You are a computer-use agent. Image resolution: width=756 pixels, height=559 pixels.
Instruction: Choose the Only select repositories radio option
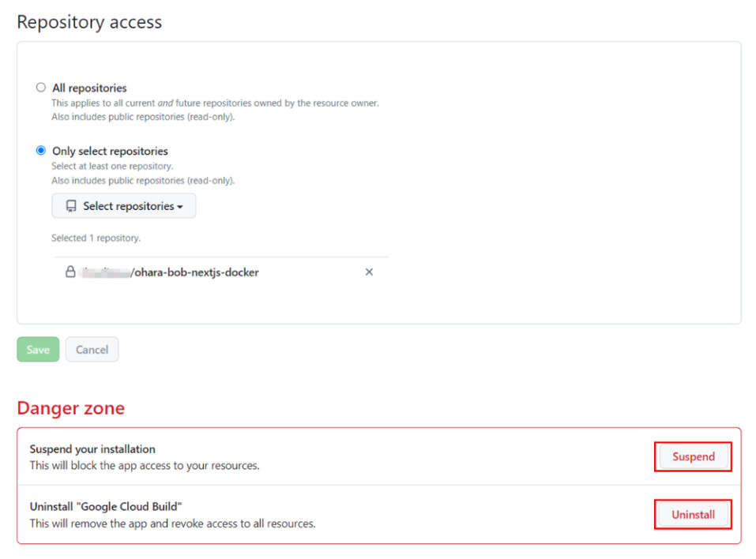pyautogui.click(x=41, y=151)
